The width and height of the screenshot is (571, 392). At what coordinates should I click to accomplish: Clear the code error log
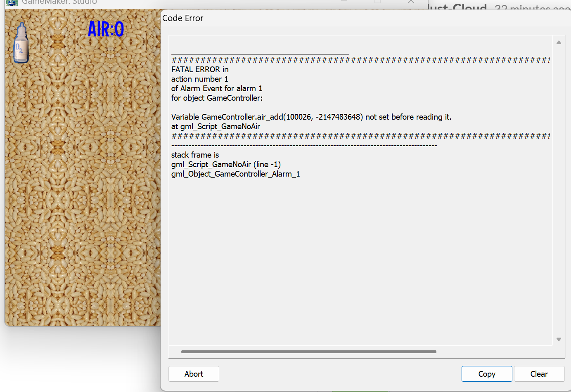pos(539,374)
